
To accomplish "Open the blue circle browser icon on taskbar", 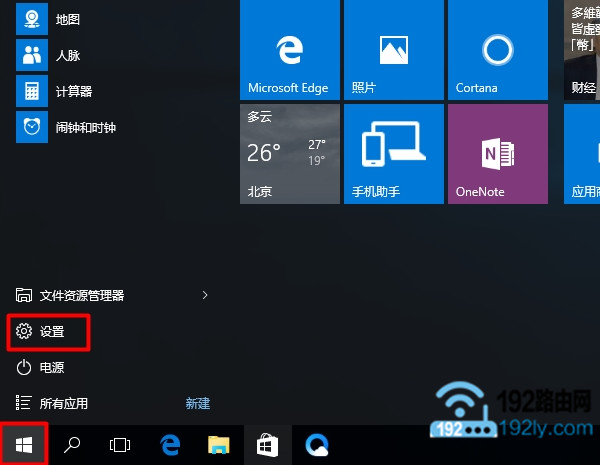I will click(317, 445).
